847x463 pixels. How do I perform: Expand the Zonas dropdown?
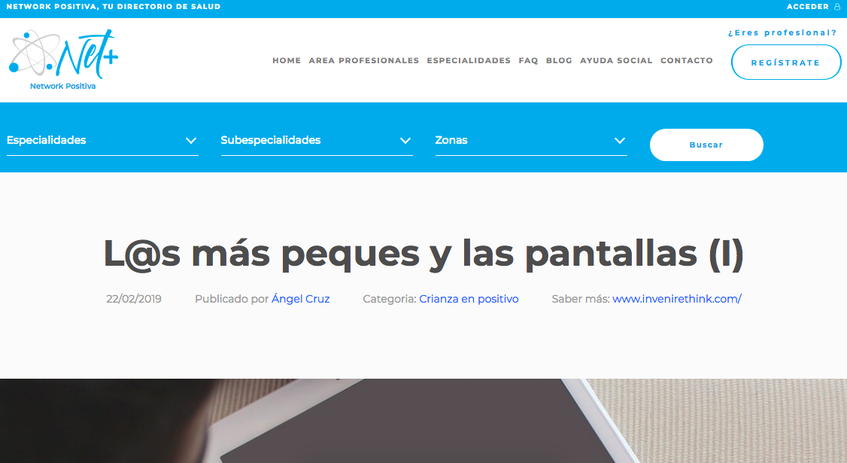point(531,140)
